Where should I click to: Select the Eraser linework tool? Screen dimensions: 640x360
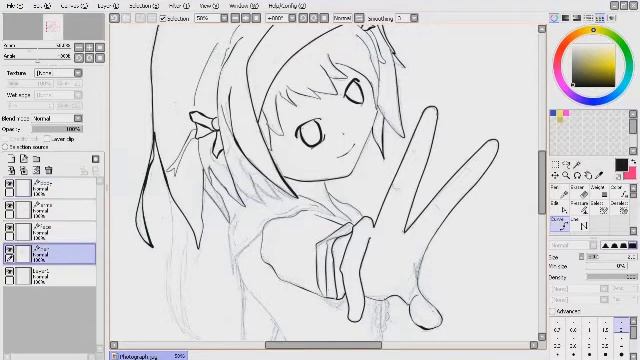click(579, 192)
